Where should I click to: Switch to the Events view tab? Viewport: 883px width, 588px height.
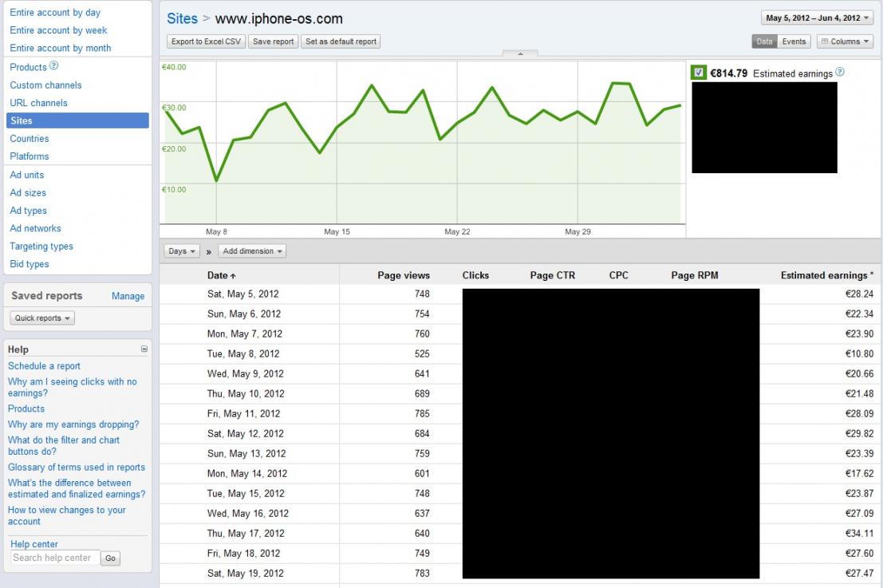click(x=794, y=41)
